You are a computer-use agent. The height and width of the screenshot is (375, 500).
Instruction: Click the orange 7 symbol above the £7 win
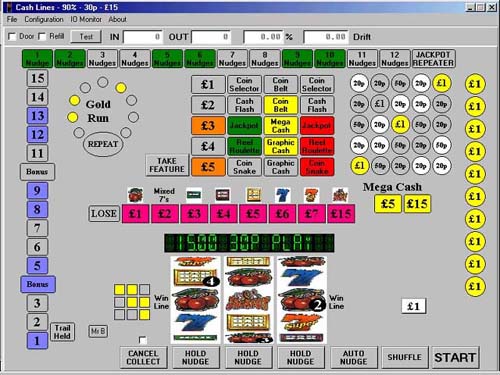(x=312, y=195)
